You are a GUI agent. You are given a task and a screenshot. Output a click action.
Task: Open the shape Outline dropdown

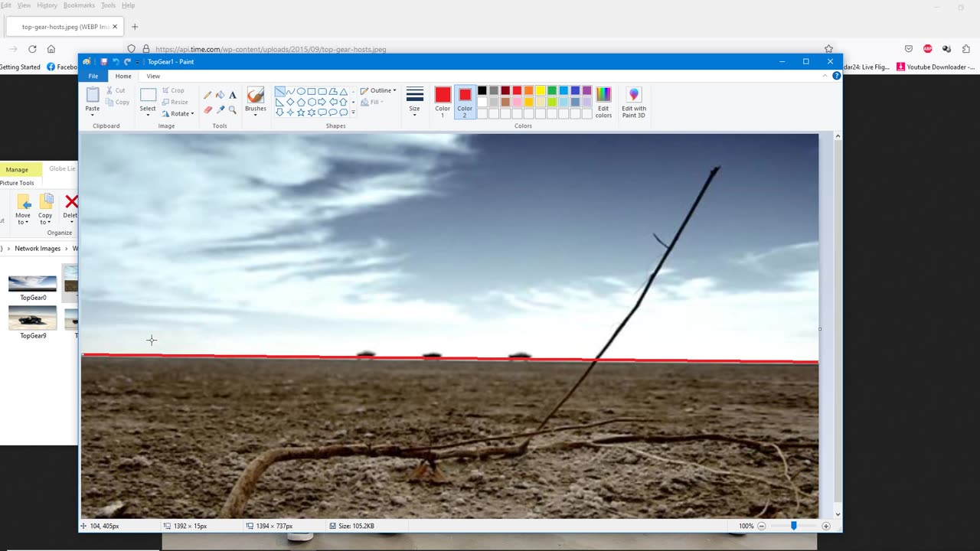click(x=378, y=90)
